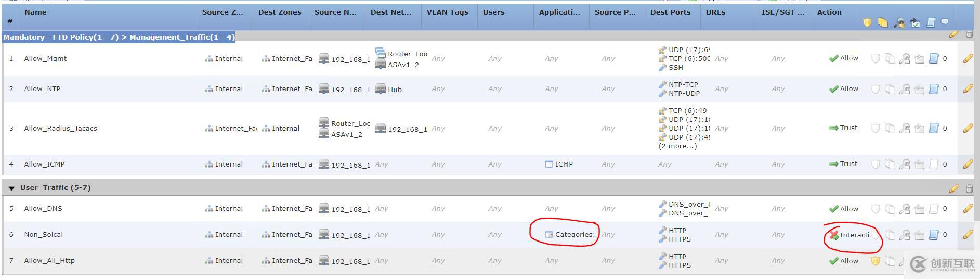Click the Source Zones column header

[x=223, y=12]
